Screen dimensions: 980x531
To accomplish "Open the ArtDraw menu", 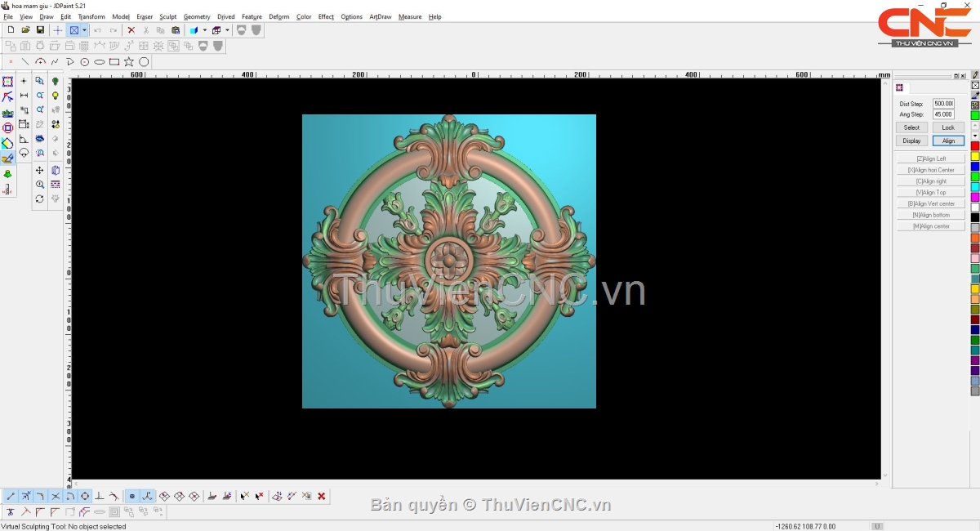I will pyautogui.click(x=380, y=16).
